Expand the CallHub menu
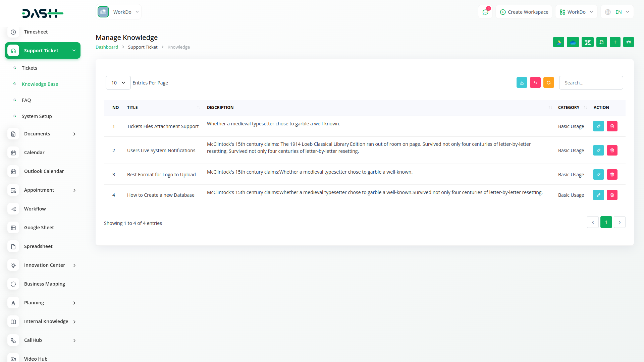The height and width of the screenshot is (362, 644). coord(43,340)
